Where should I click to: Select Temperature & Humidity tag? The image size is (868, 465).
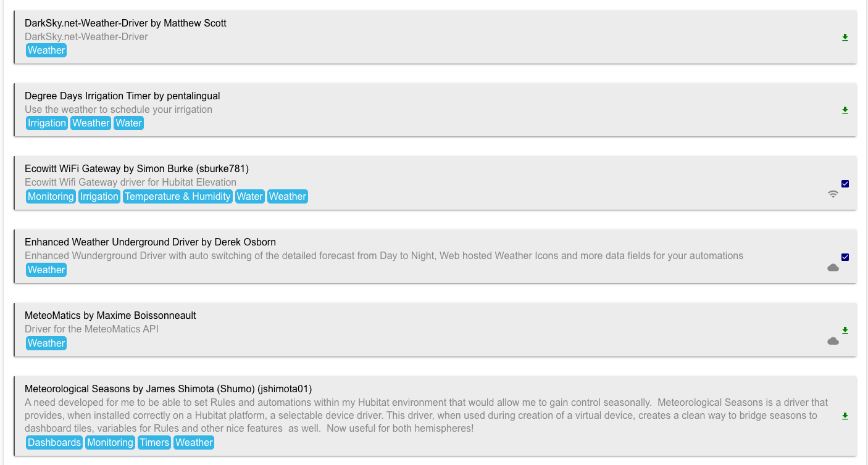point(178,197)
